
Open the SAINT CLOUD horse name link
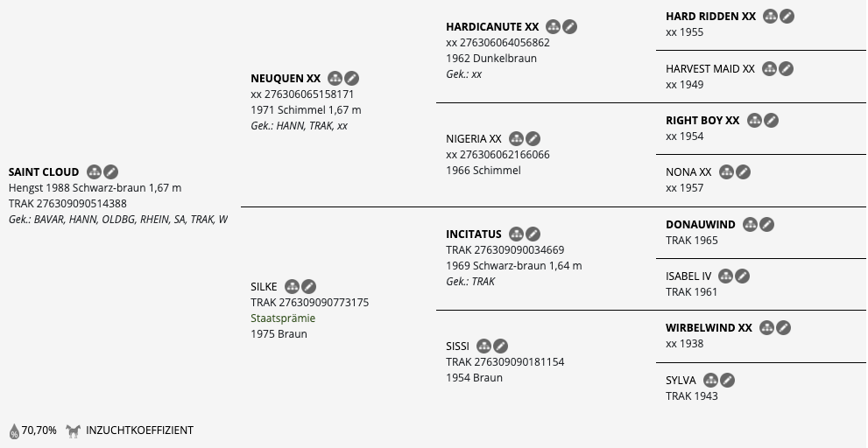tap(44, 172)
